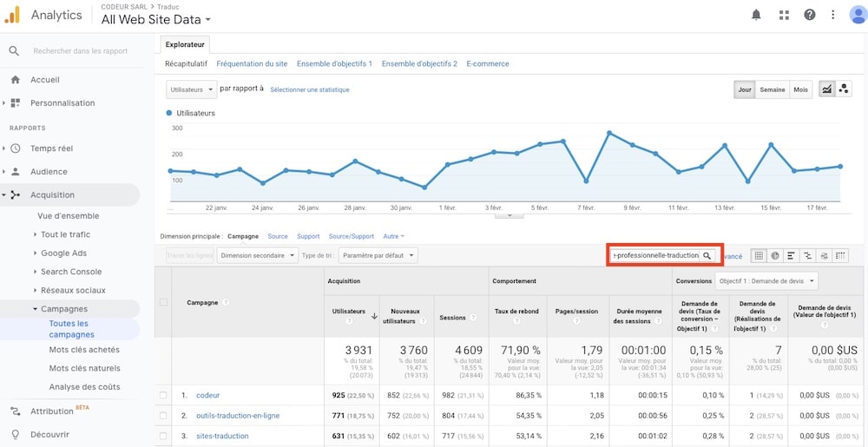Switch to the E-commerce tab
Screen dimensions: 868x447
click(488, 63)
